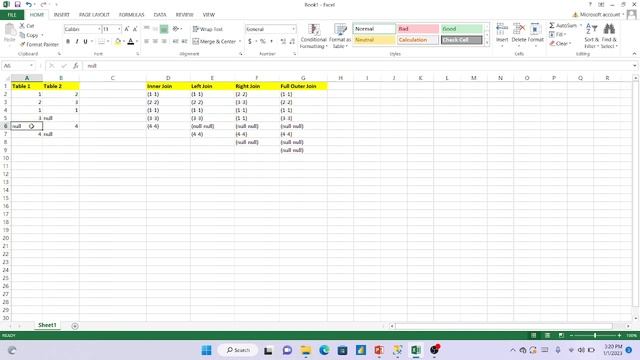
Task: Select the Format Painter tool
Action: coord(40,44)
